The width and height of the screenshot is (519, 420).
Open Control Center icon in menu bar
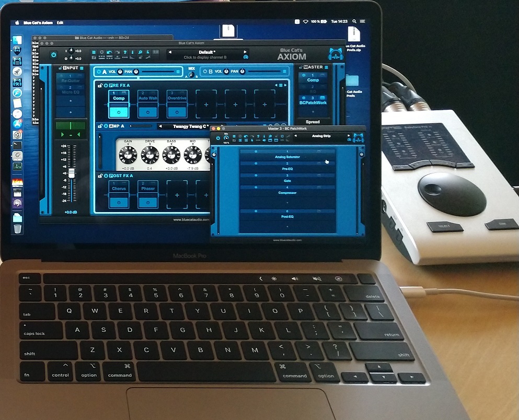362,21
